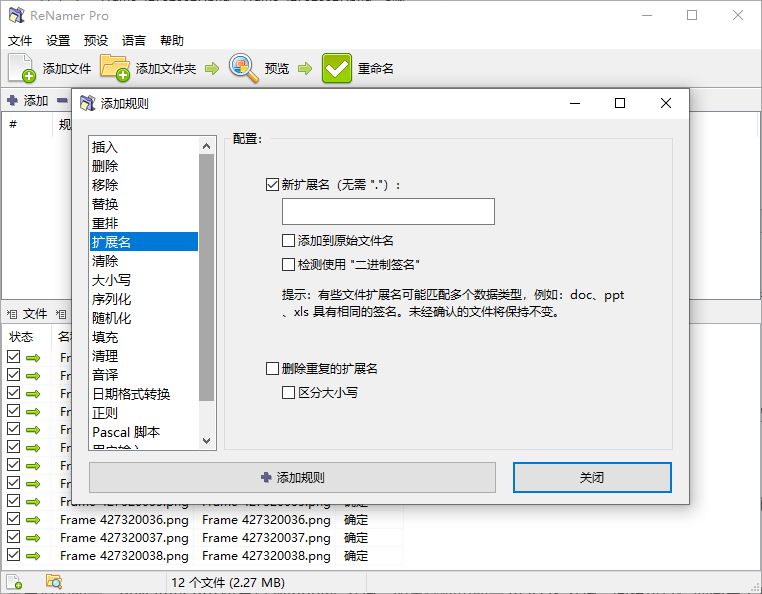Viewport: 762px width, 594px height.
Task: Click the status bar add-file icon
Action: (x=14, y=582)
